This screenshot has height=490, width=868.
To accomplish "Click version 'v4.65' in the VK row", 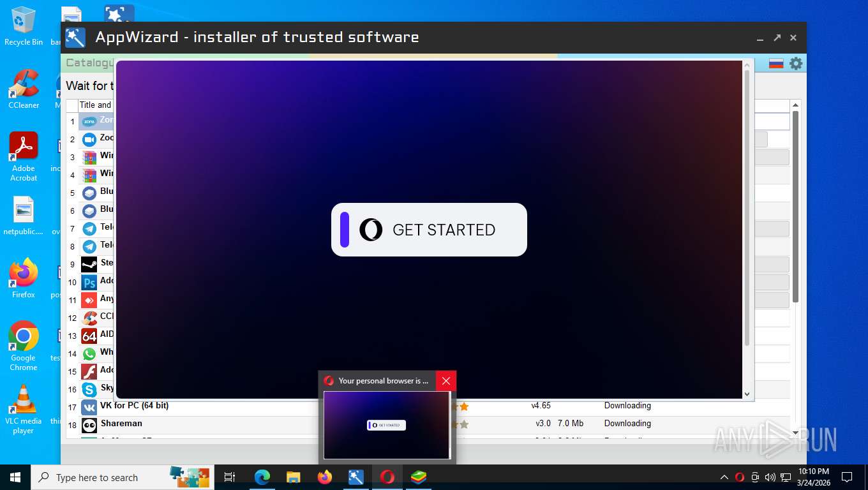I will (541, 405).
